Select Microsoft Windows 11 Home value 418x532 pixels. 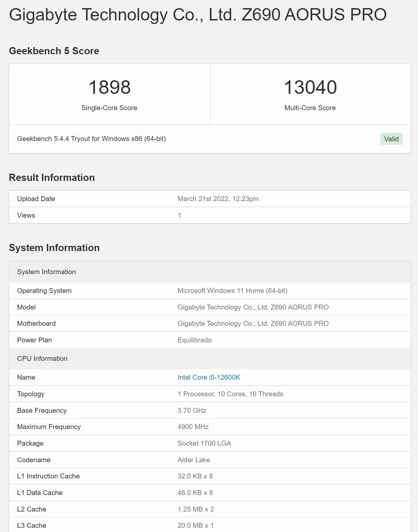click(x=232, y=291)
